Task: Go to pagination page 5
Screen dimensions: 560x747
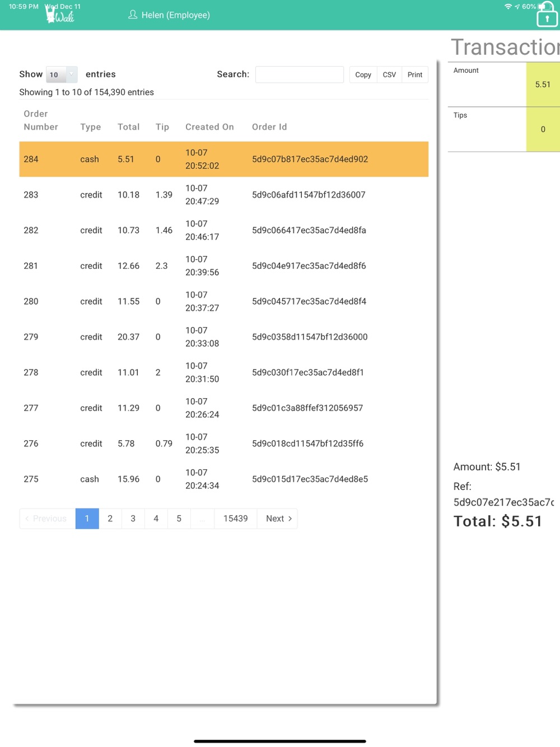Action: [179, 519]
